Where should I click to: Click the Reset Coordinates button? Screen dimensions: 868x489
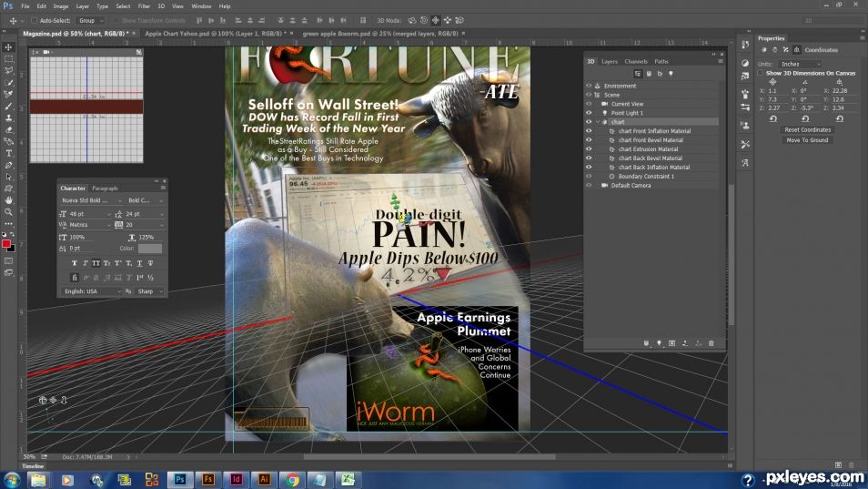point(808,129)
